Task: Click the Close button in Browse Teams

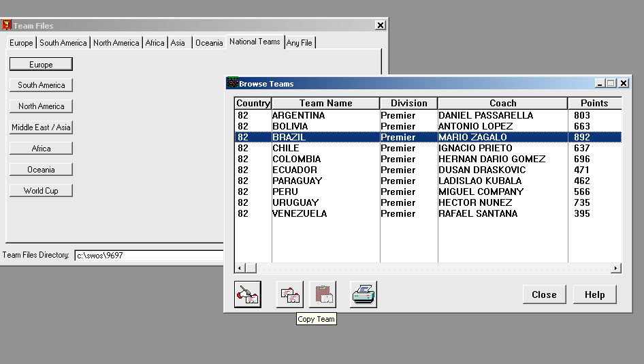Action: (544, 294)
